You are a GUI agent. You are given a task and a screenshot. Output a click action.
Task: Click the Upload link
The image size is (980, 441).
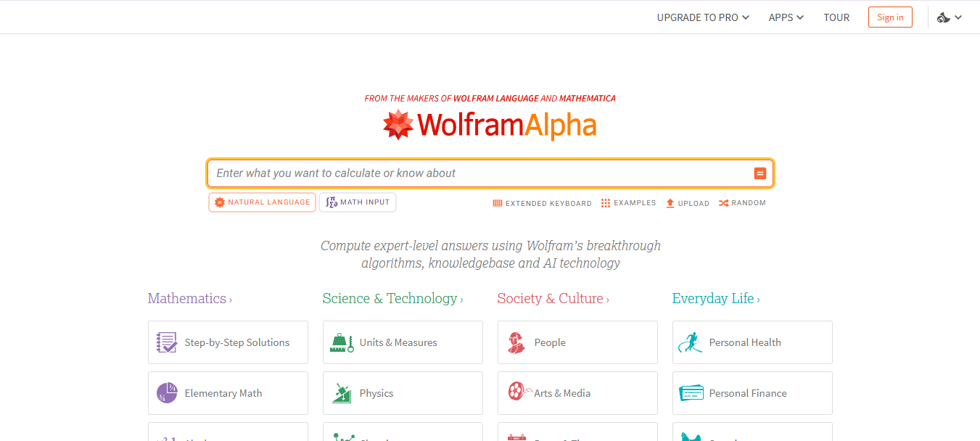pos(688,203)
